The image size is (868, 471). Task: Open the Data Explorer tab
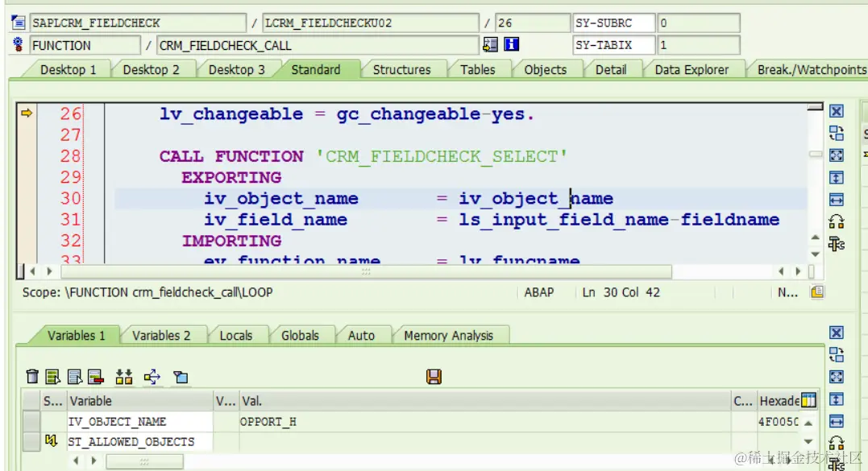pyautogui.click(x=691, y=70)
